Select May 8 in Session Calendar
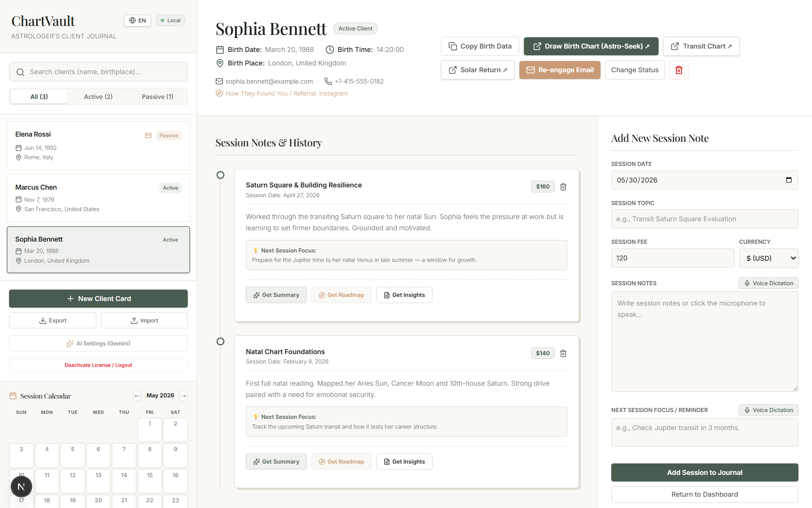Screen dimensions: 812x508 (150, 455)
